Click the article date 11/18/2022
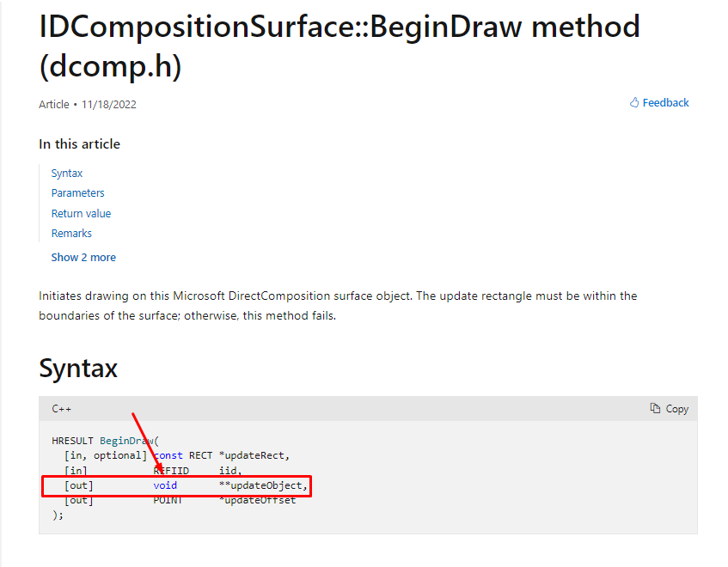This screenshot has height=567, width=728. (109, 105)
